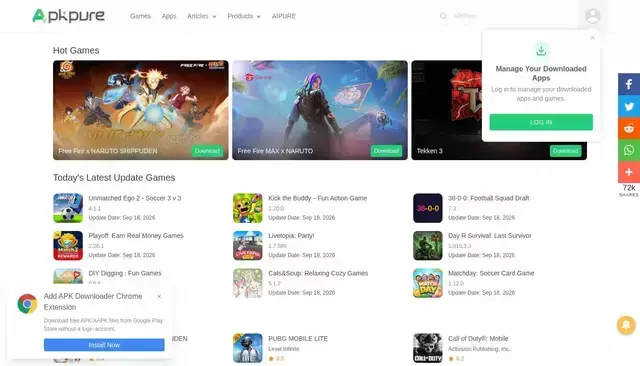Open Cats&Soup: Relaxing Cozy Games title
Viewport: 640px width, 366px height.
pos(318,273)
